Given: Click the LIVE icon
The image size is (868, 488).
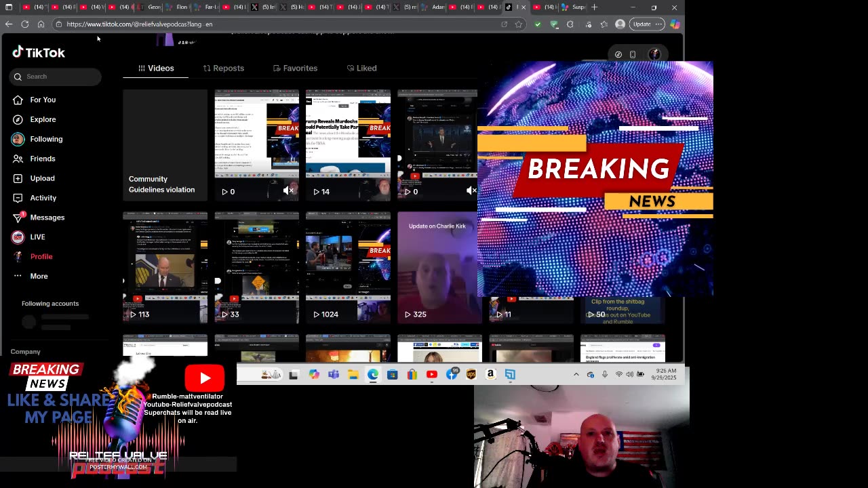Looking at the screenshot, I should [18, 237].
